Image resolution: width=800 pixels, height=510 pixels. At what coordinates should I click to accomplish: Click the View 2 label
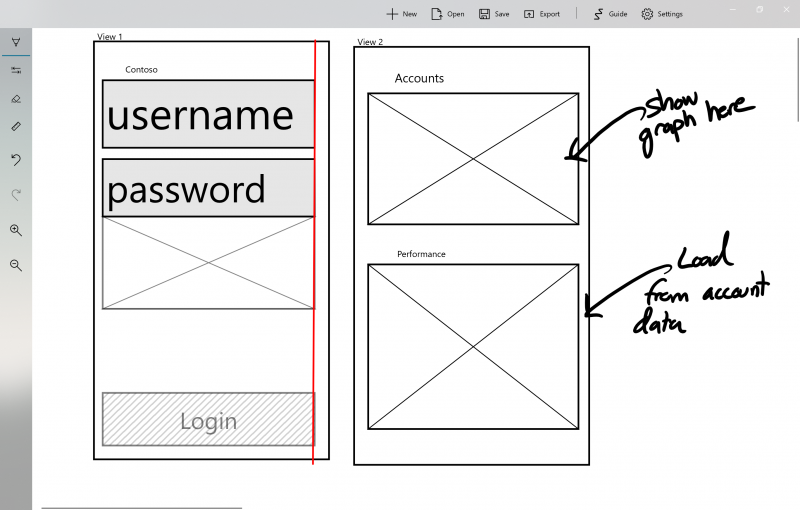[x=370, y=42]
